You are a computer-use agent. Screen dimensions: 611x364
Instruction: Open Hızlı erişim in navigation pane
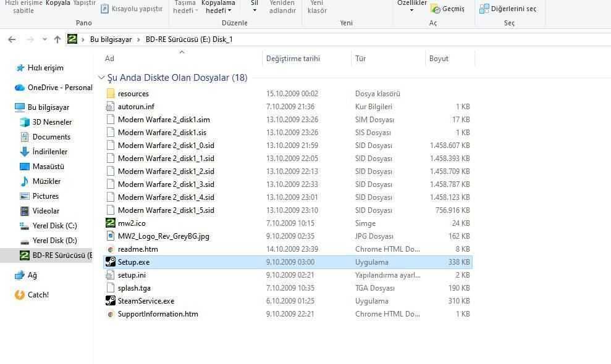45,68
